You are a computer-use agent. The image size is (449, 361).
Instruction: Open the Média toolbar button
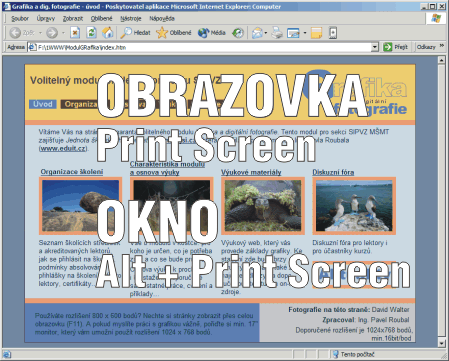(x=212, y=33)
